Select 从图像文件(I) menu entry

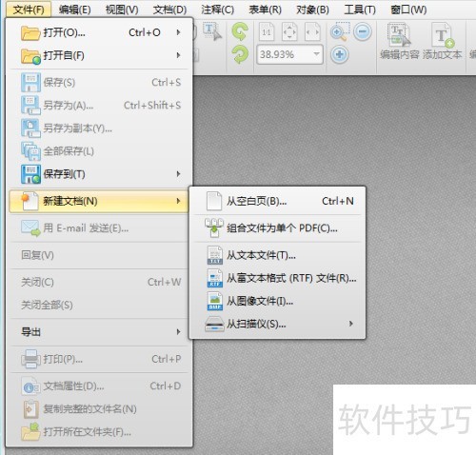click(278, 301)
